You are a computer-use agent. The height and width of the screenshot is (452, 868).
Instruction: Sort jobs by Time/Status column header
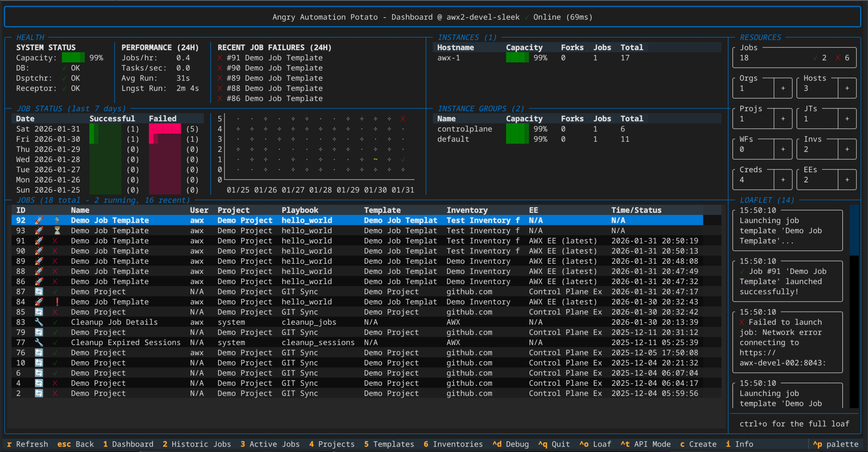[x=636, y=210]
